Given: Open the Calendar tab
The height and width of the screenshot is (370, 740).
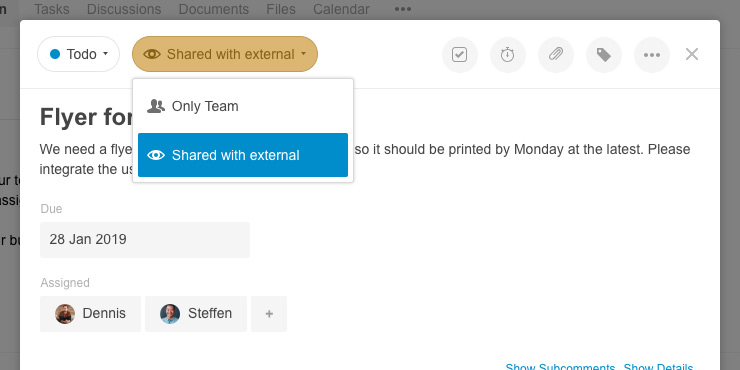Looking at the screenshot, I should pos(341,9).
